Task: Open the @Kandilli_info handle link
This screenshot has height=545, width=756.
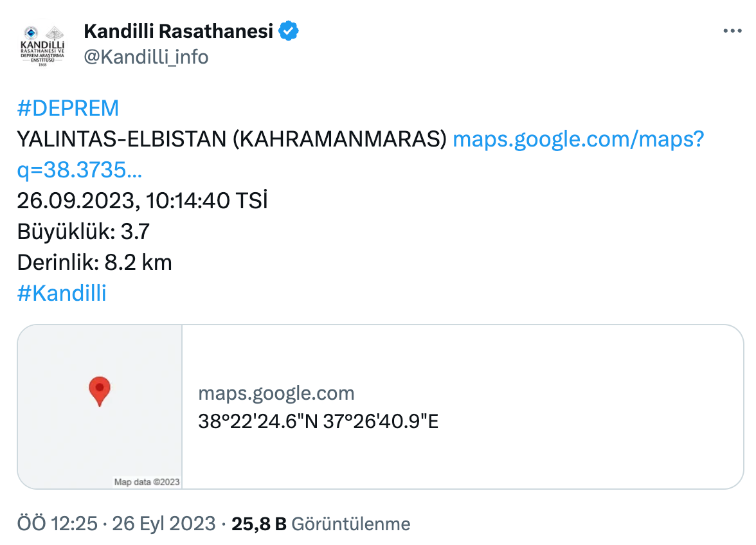Action: [x=146, y=57]
